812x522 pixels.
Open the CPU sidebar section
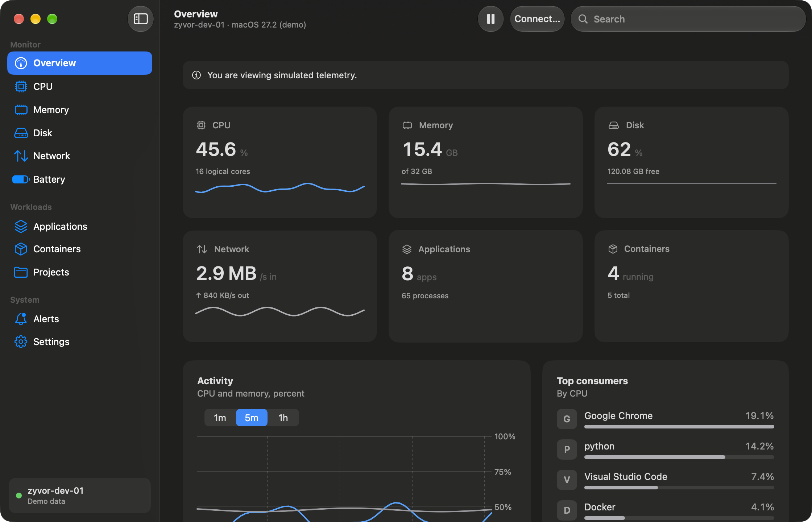point(80,86)
